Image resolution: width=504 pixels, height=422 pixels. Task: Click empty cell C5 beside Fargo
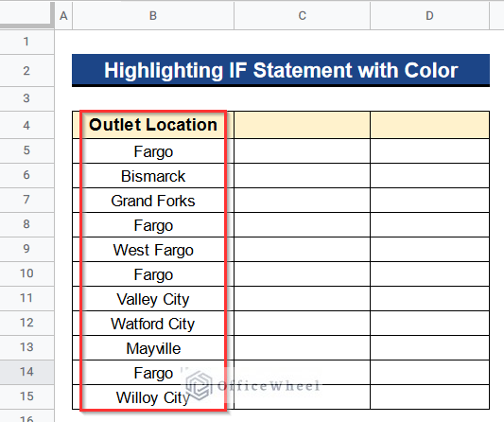tap(303, 150)
